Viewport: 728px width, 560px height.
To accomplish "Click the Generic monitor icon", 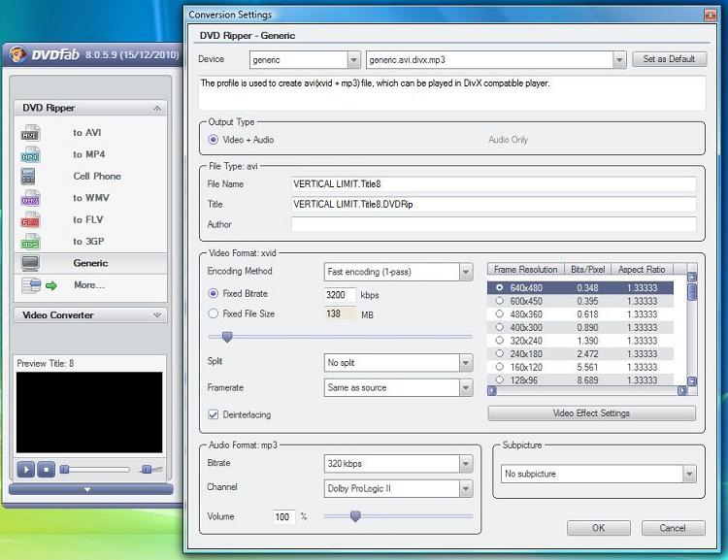I will tap(30, 263).
